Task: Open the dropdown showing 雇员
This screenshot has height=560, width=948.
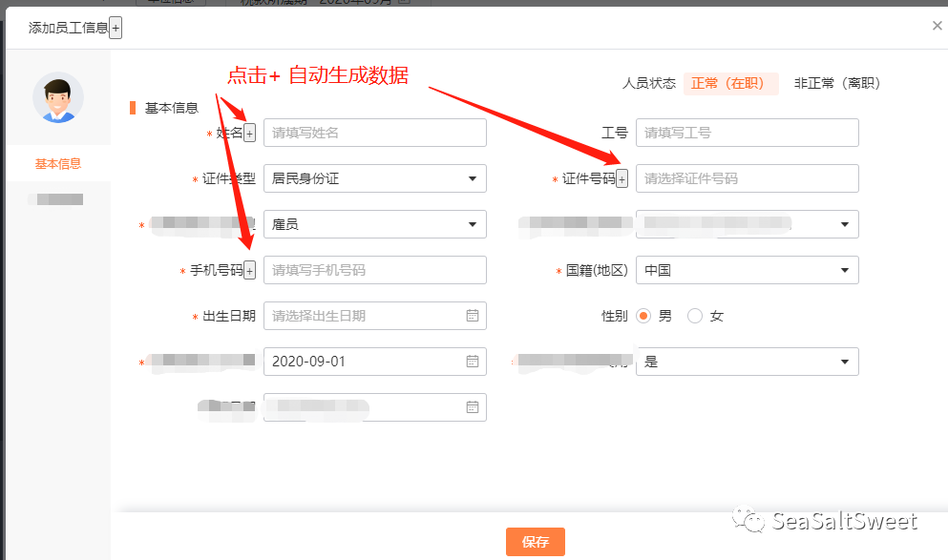Action: click(x=375, y=224)
